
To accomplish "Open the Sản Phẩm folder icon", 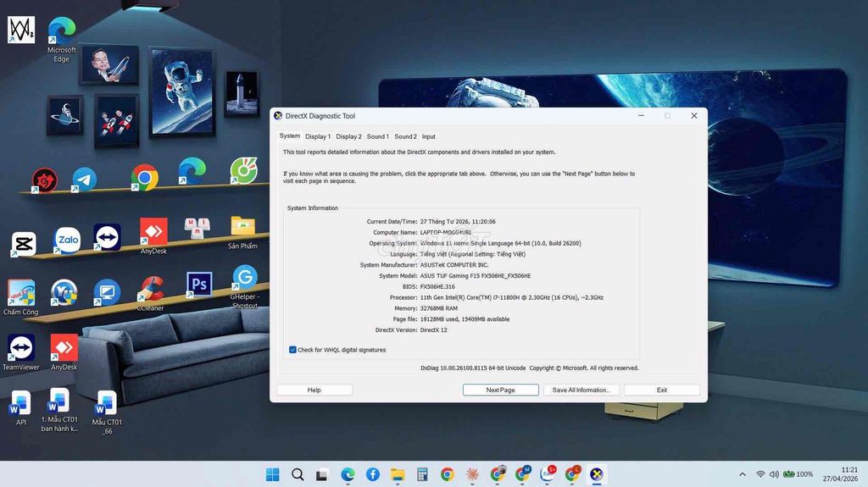I will tap(242, 233).
